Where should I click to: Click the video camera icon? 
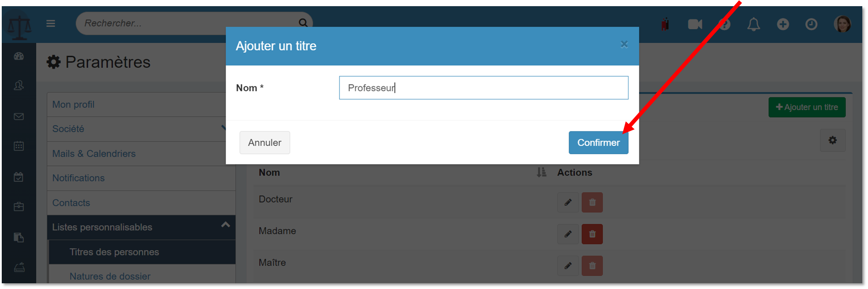click(x=695, y=24)
